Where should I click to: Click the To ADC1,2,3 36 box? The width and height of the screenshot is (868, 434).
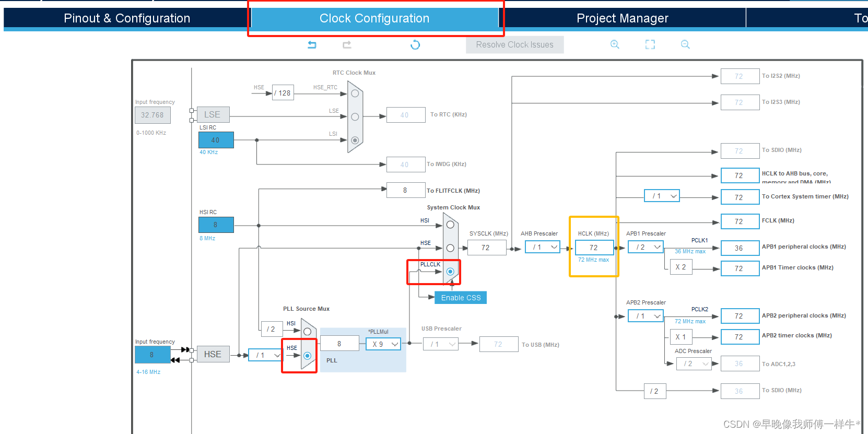coord(740,363)
